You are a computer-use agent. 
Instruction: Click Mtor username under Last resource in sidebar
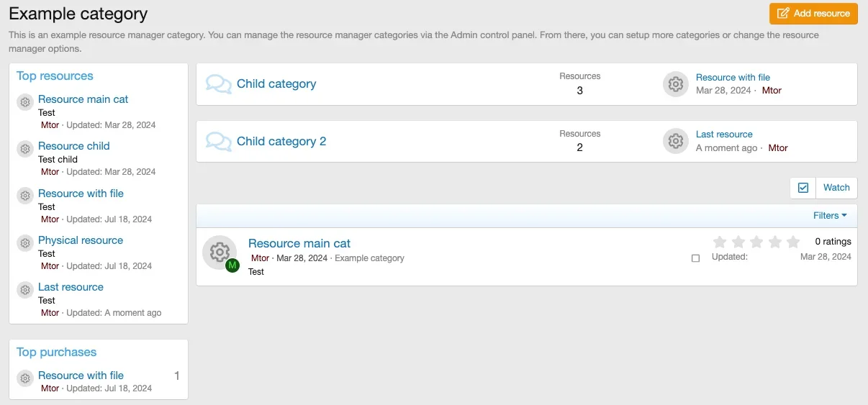pyautogui.click(x=50, y=313)
